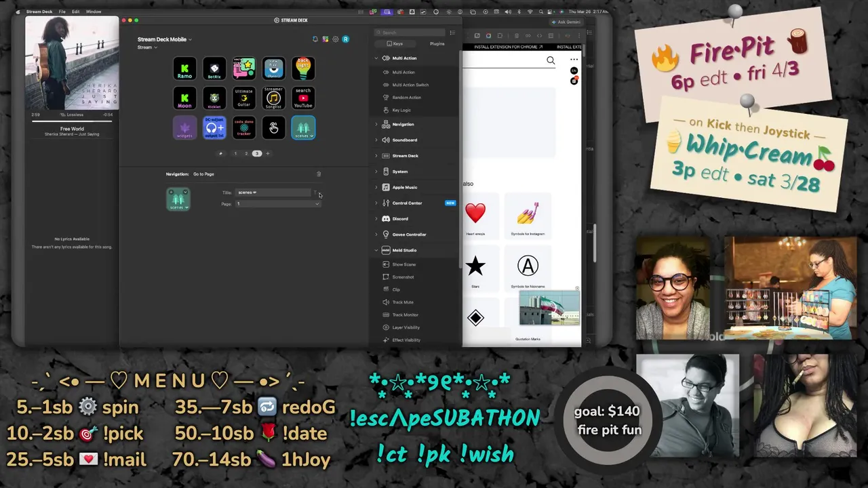Click the Title input field
868x488 pixels.
point(273,192)
